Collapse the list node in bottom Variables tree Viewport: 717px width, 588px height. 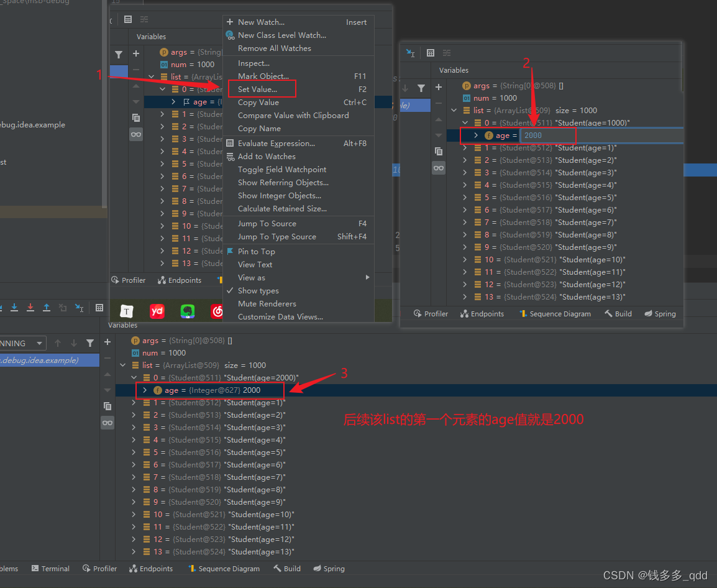click(122, 365)
